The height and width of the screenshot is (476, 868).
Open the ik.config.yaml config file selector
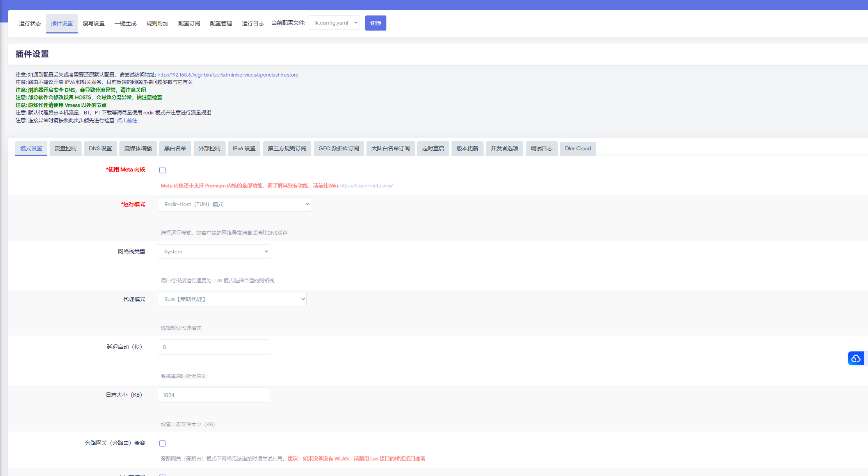tap(333, 23)
